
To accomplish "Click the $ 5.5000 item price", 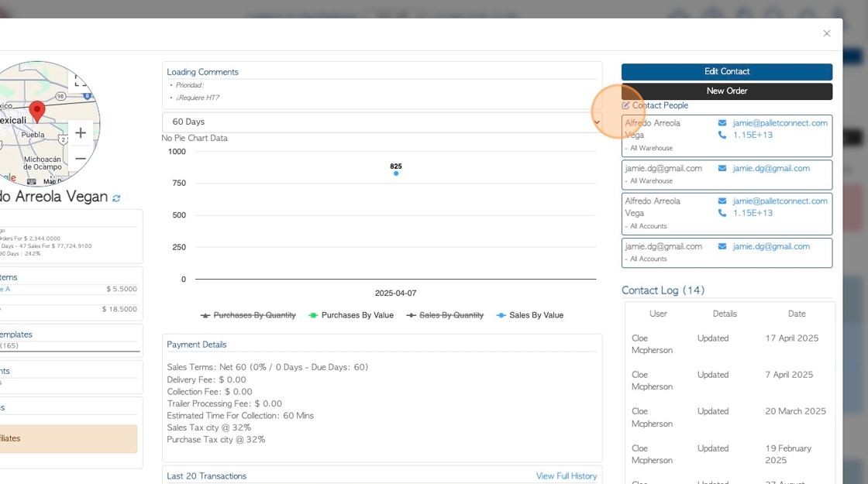I will pyautogui.click(x=121, y=290).
